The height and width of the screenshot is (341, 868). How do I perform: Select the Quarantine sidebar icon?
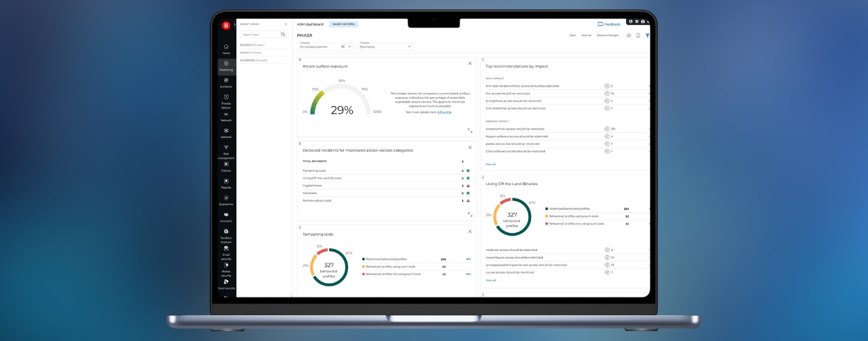tap(226, 199)
